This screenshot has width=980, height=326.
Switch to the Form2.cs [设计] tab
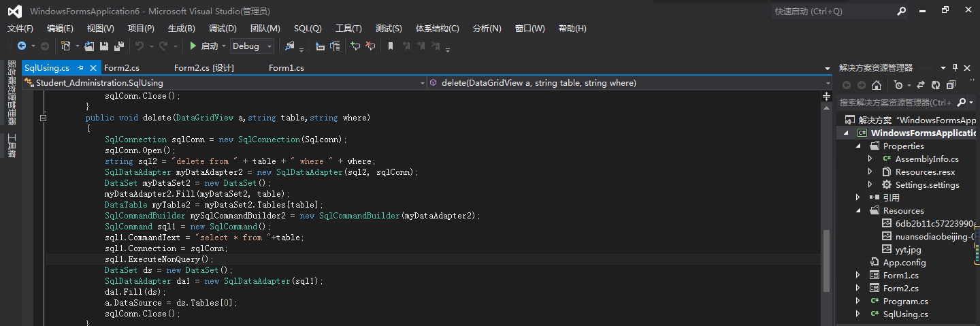pyautogui.click(x=204, y=68)
